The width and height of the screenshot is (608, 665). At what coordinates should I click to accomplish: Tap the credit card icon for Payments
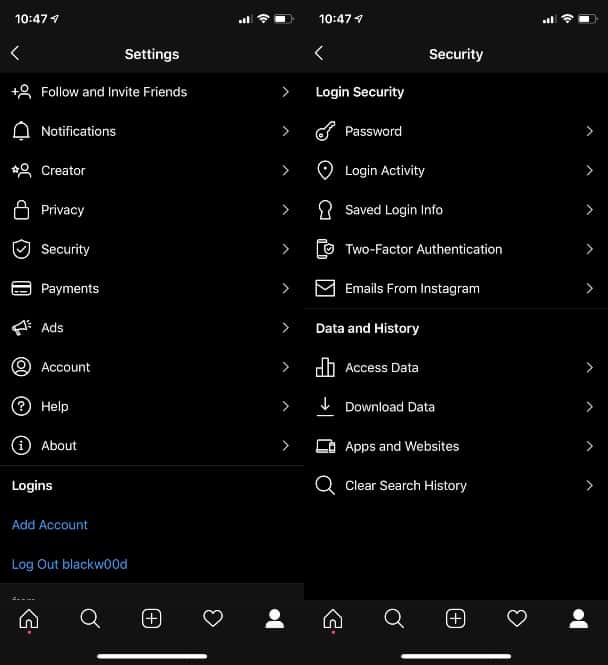coord(21,288)
